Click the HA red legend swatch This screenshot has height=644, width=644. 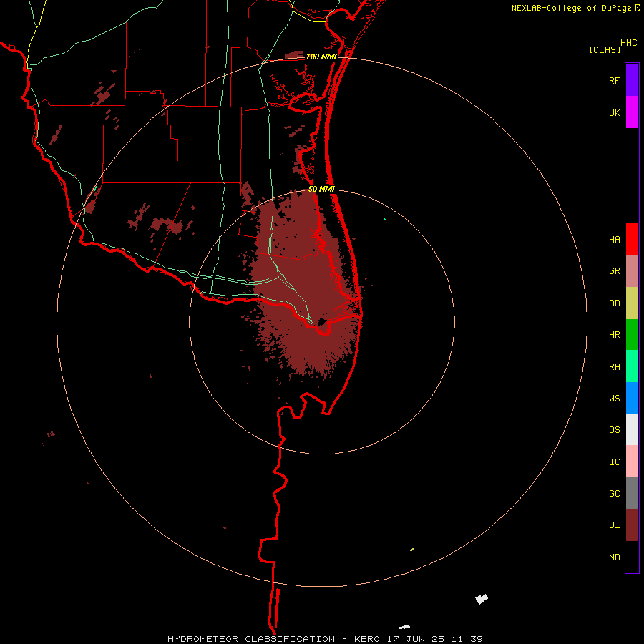pyautogui.click(x=632, y=239)
